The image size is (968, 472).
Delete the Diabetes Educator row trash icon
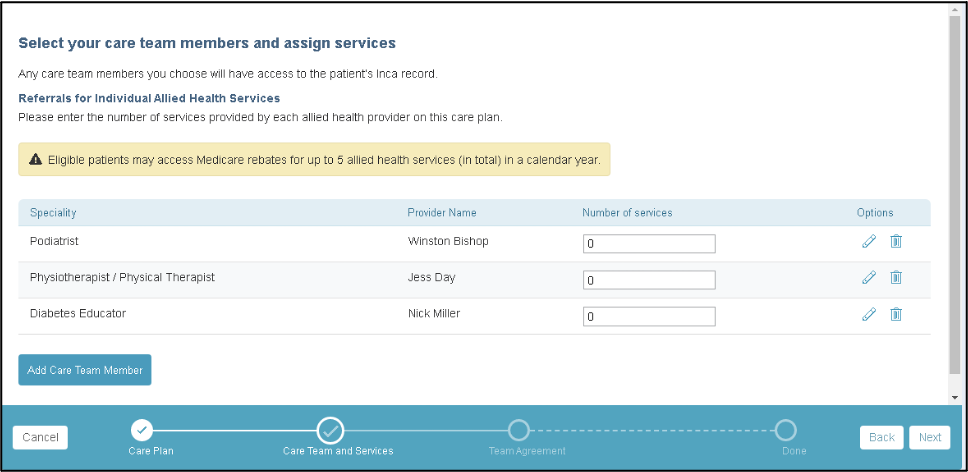point(896,315)
